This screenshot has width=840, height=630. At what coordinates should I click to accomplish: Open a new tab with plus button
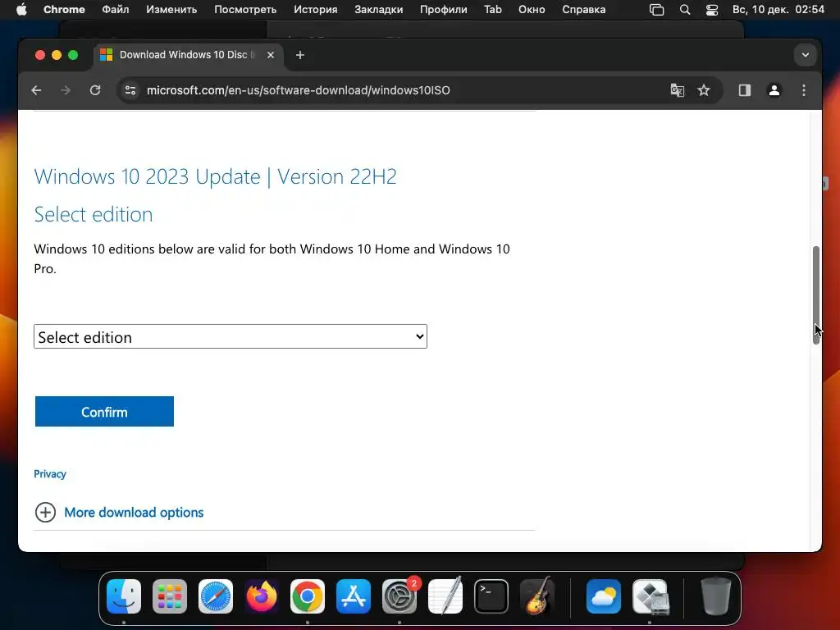pyautogui.click(x=300, y=55)
